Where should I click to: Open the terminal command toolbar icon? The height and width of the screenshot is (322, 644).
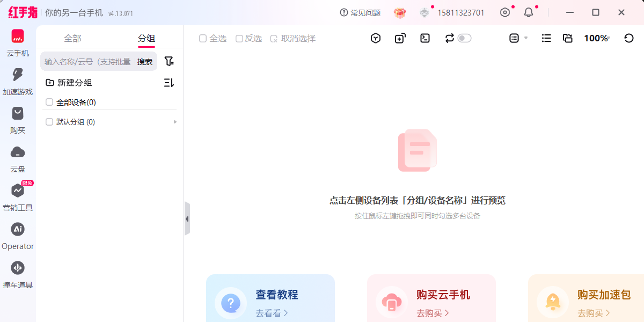coord(425,38)
